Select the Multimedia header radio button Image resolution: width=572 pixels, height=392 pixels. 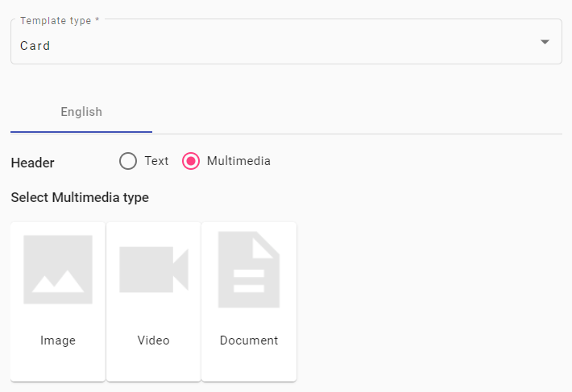191,161
